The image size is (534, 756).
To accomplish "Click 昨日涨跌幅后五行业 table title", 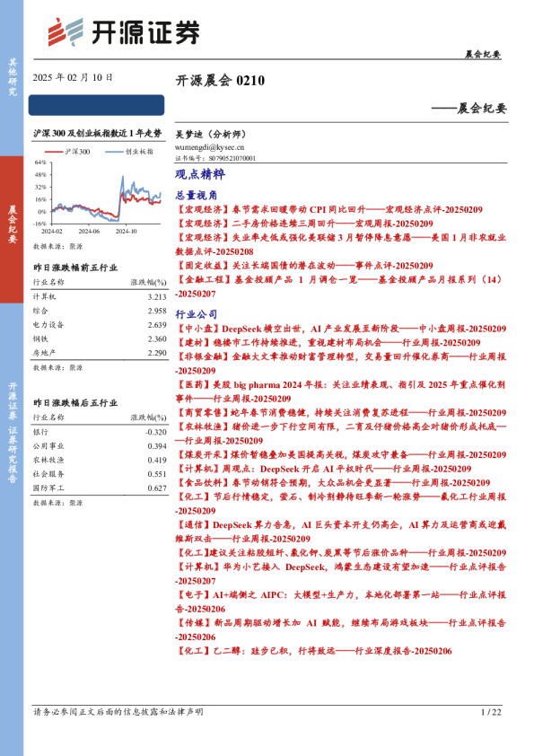I will point(75,402).
